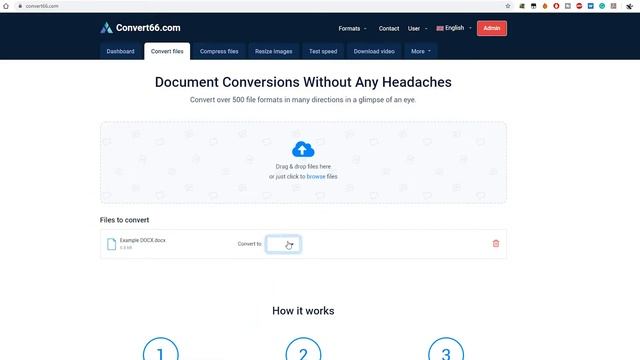
Task: Click the drag & drop upload area
Action: 303,162
